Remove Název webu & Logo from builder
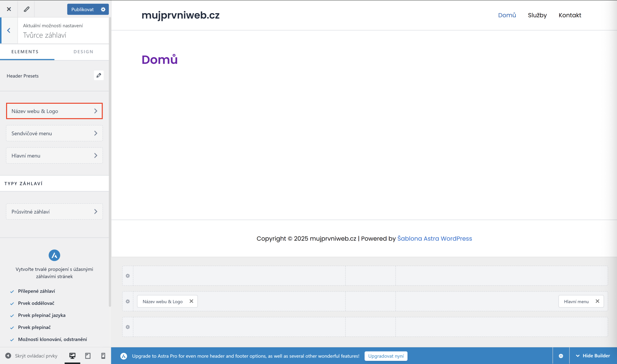 click(x=191, y=301)
